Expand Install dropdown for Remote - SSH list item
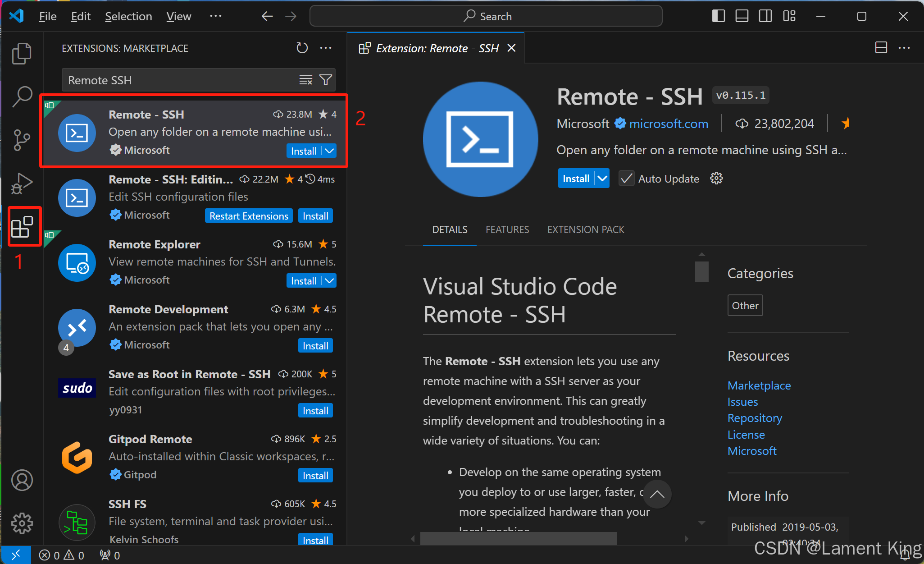The image size is (924, 564). [x=330, y=151]
